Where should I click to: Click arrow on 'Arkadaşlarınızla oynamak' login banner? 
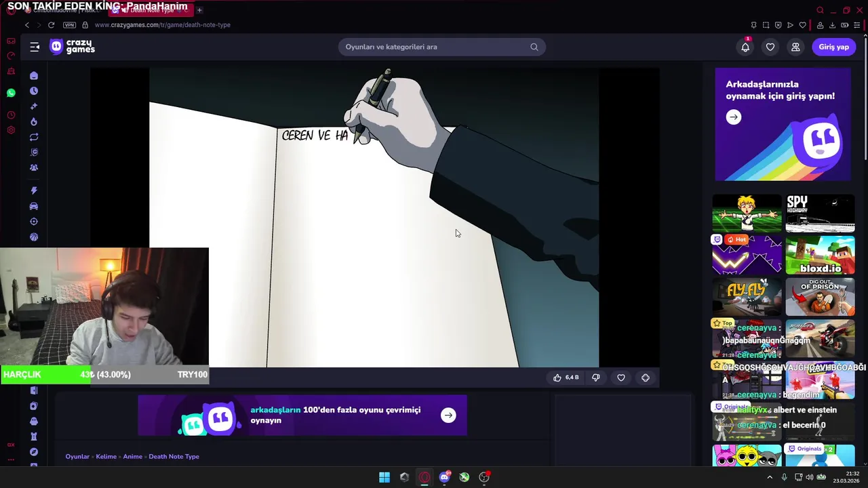(x=734, y=117)
